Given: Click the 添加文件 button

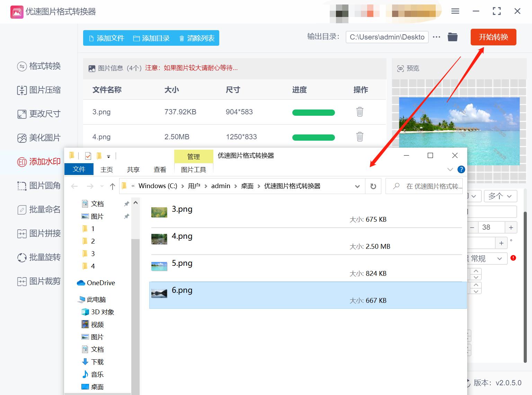Looking at the screenshot, I should tap(107, 38).
